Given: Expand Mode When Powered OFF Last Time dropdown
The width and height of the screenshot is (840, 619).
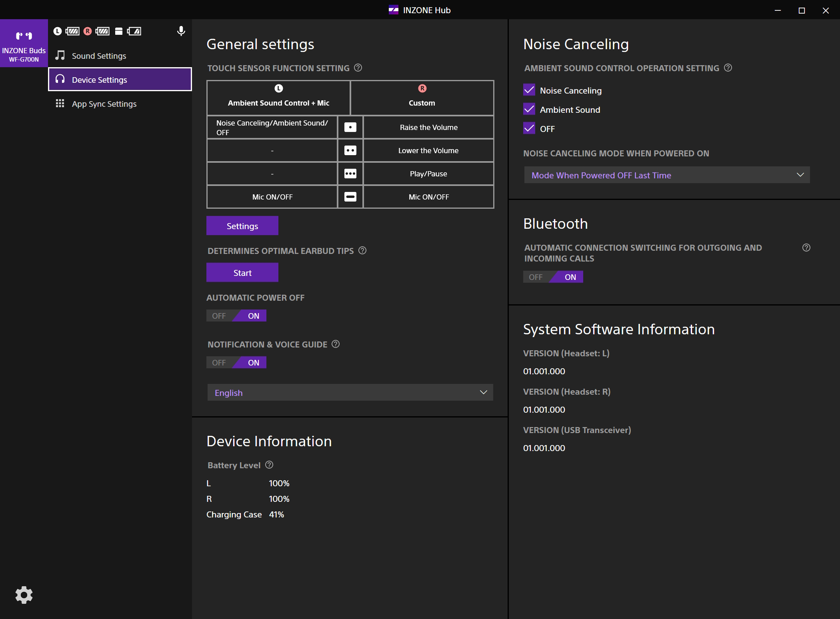Looking at the screenshot, I should tap(667, 175).
